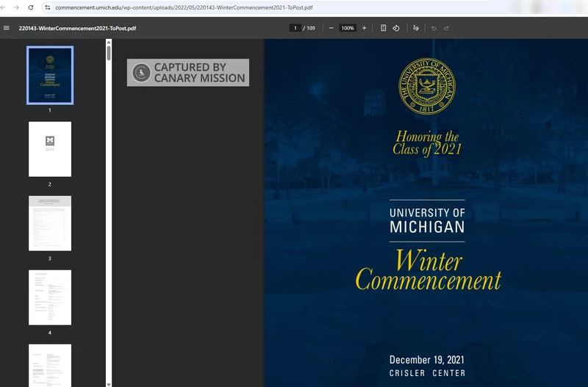Go back with the browser back arrow

click(3, 7)
